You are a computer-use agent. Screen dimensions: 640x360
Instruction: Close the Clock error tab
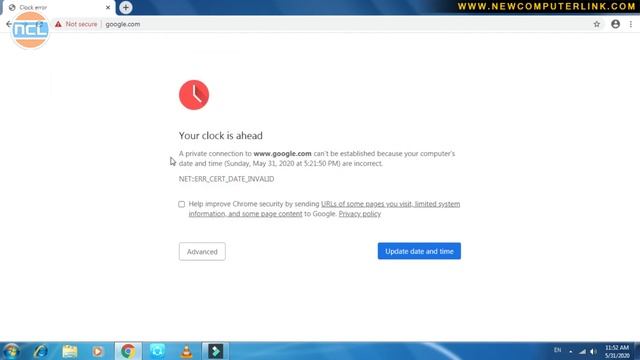click(x=108, y=7)
